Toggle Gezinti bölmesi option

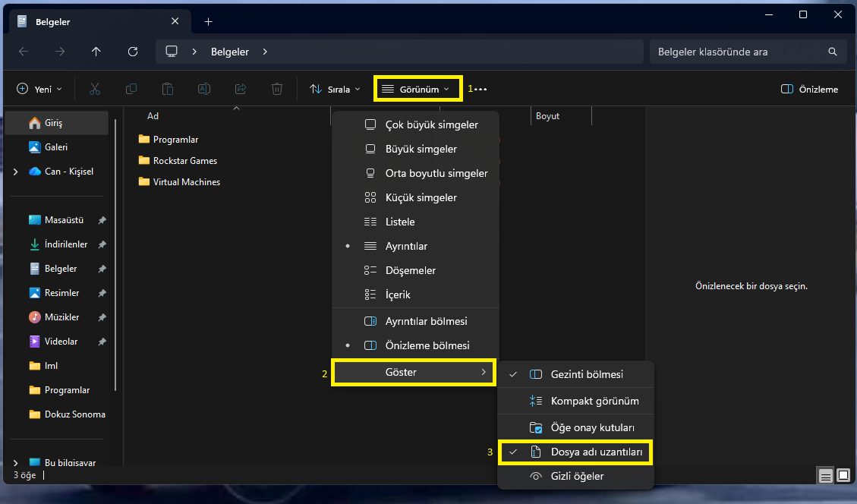click(x=575, y=374)
